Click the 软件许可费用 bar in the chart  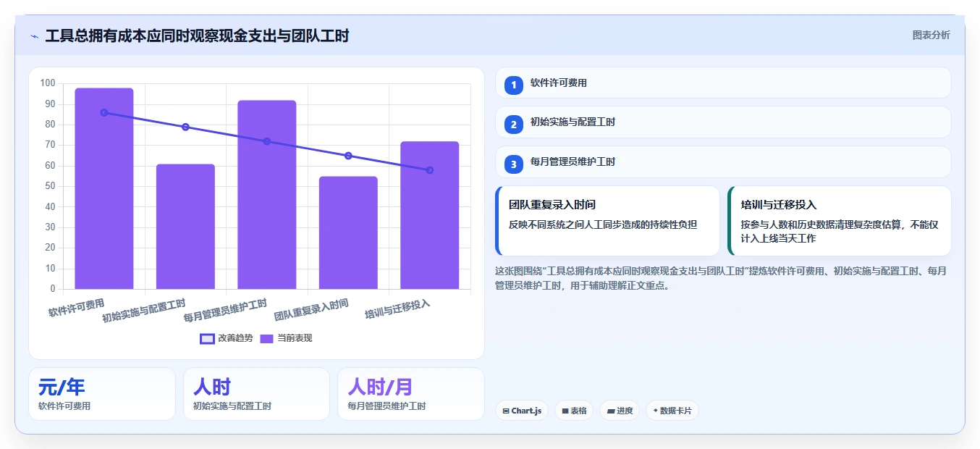[x=104, y=188]
